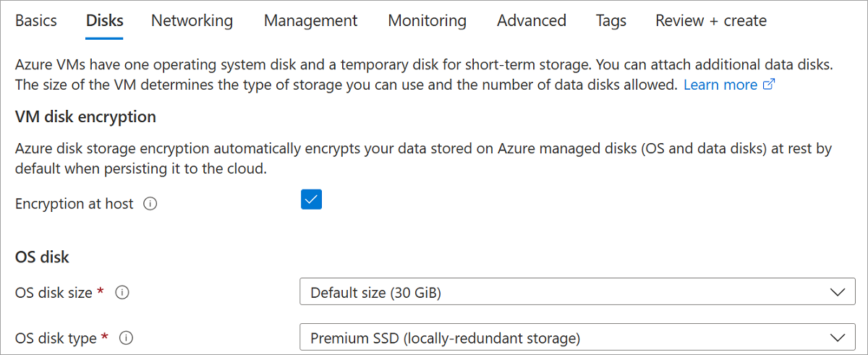Switch to the Basics tab
The image size is (868, 355).
[x=35, y=21]
